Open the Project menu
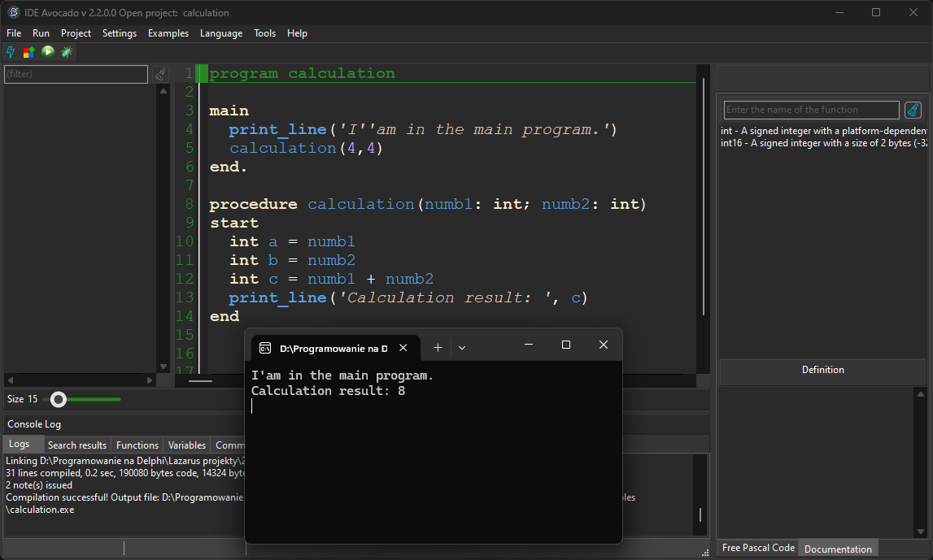The width and height of the screenshot is (933, 560). click(76, 33)
